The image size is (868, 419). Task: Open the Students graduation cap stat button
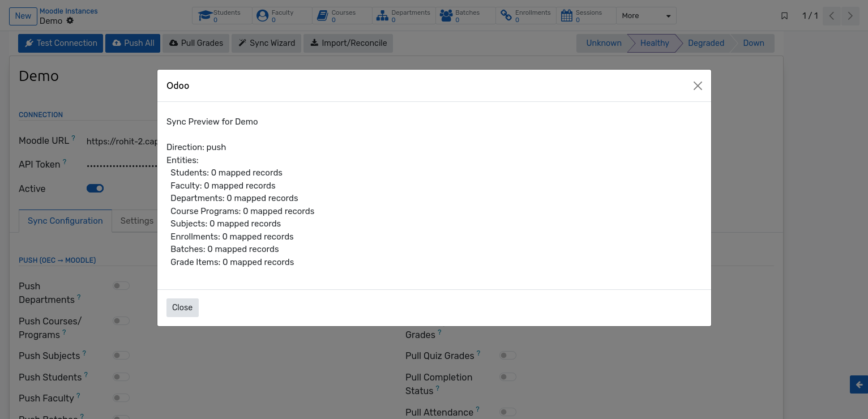[222, 16]
